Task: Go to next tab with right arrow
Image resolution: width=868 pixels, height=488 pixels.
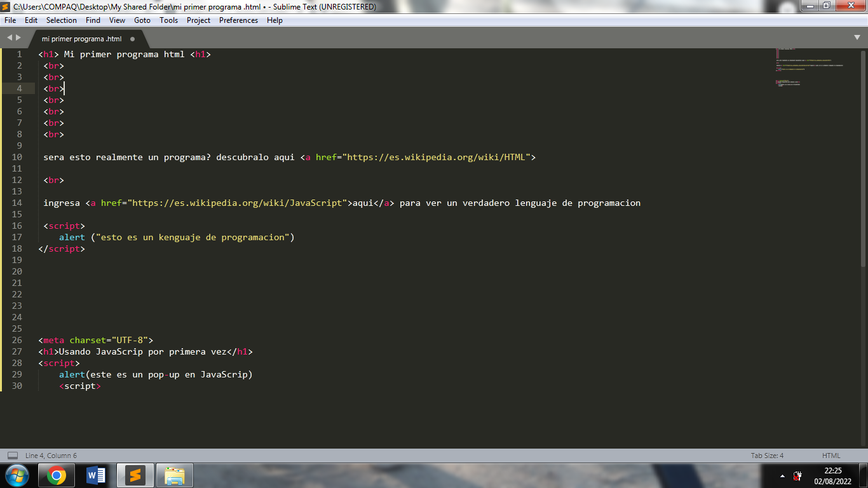Action: (x=18, y=38)
